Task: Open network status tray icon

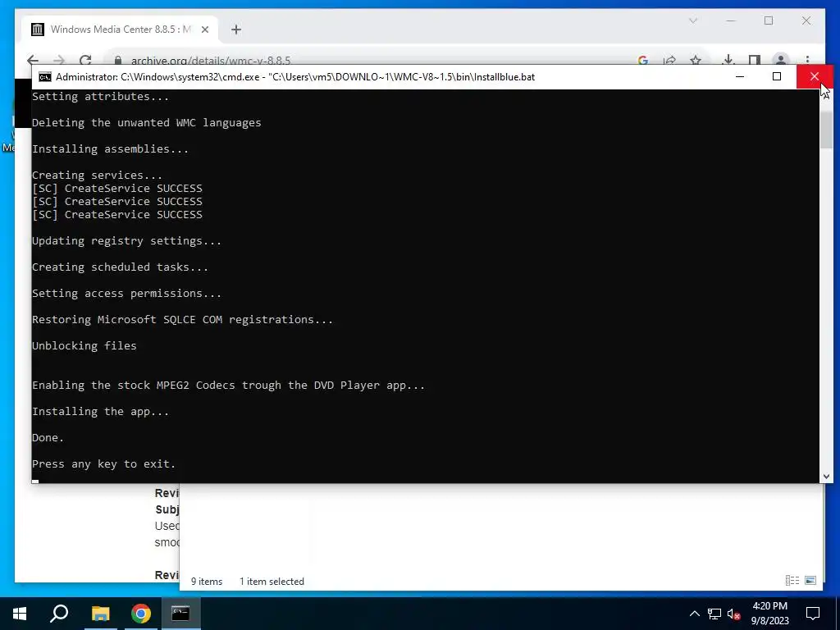Action: point(714,614)
